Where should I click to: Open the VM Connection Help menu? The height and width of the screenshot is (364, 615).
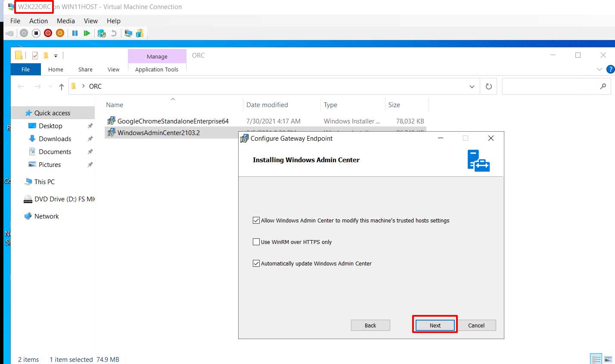click(114, 21)
